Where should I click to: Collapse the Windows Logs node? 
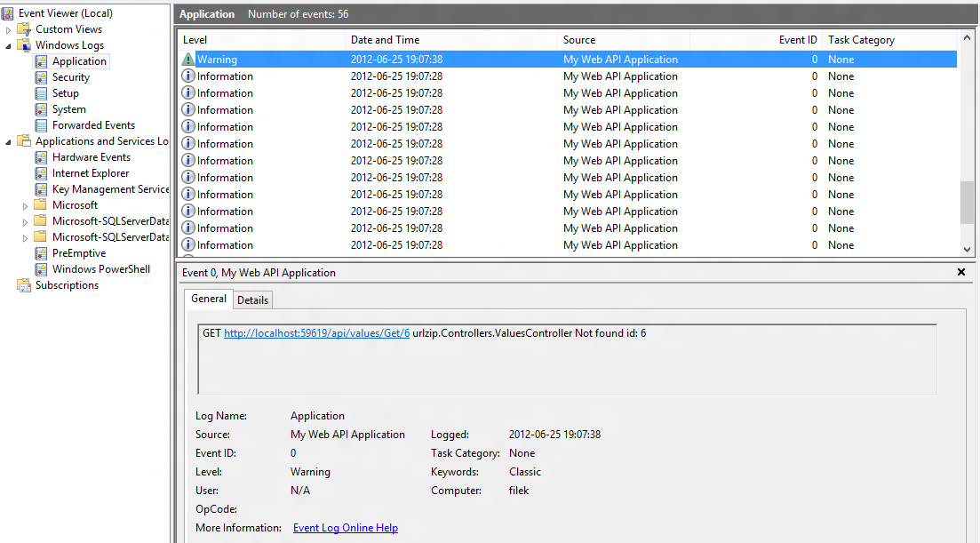(8, 46)
